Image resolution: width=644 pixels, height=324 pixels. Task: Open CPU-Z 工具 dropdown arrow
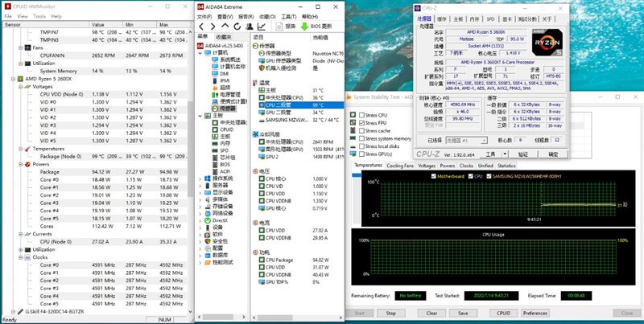coord(505,154)
